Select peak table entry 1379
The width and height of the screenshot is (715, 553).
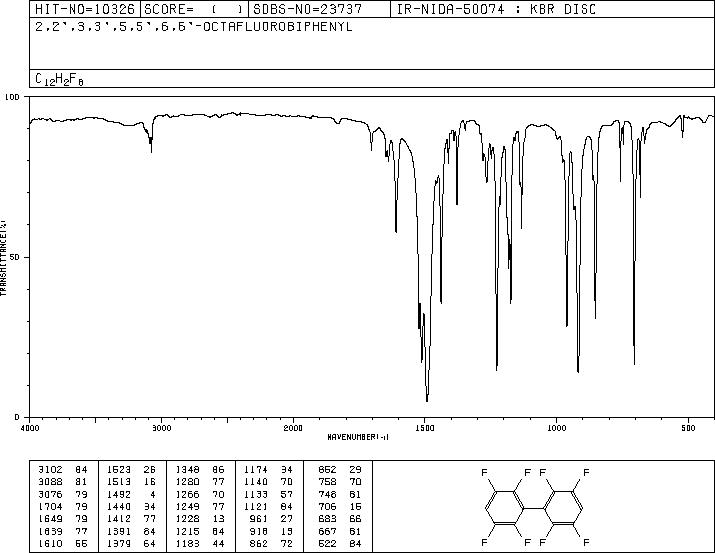(x=131, y=543)
